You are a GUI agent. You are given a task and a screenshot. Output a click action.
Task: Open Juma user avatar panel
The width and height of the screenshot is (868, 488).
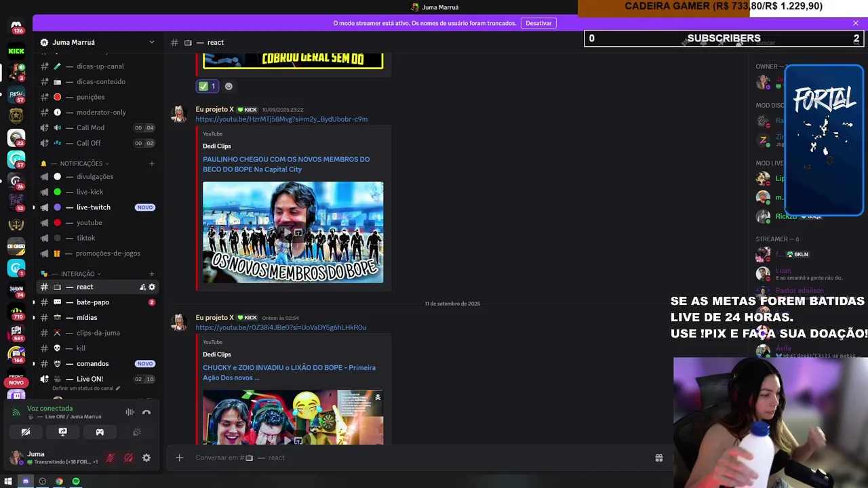16,457
